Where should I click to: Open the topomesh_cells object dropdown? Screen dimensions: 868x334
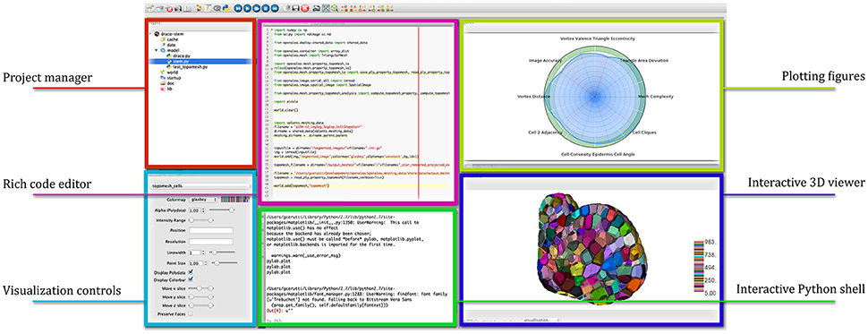tap(201, 186)
